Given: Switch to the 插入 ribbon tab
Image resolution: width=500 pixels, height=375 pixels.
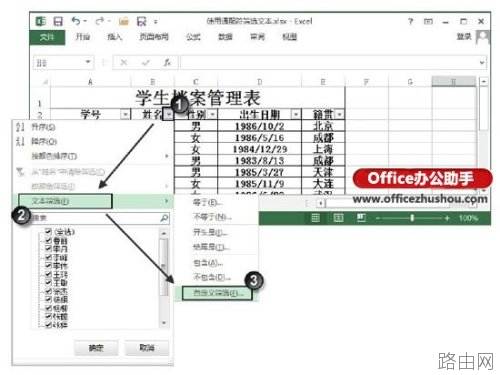Looking at the screenshot, I should point(114,37).
